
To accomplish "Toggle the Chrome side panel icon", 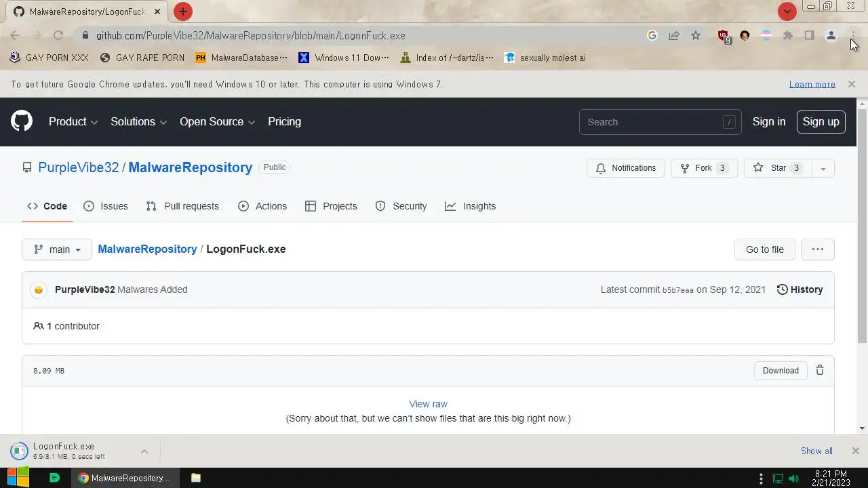I will [x=810, y=36].
